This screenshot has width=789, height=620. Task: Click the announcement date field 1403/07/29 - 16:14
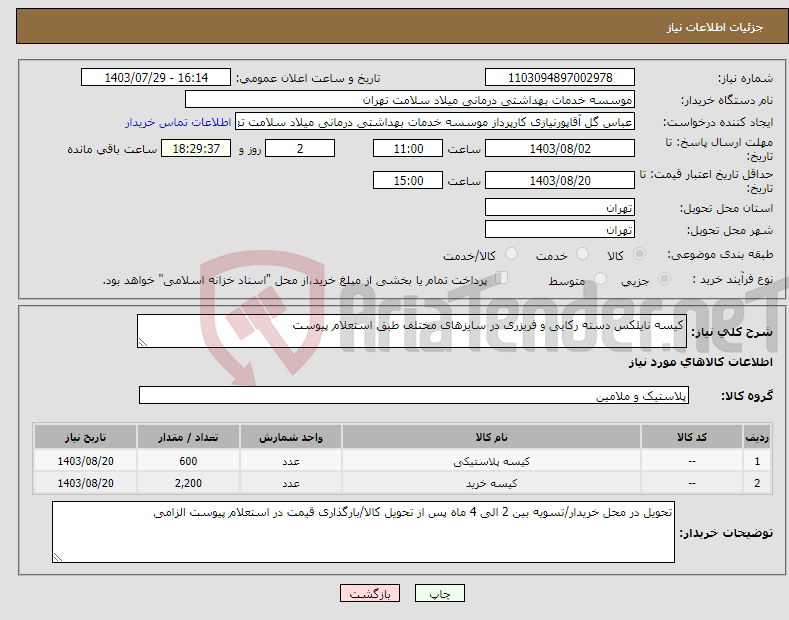[156, 78]
